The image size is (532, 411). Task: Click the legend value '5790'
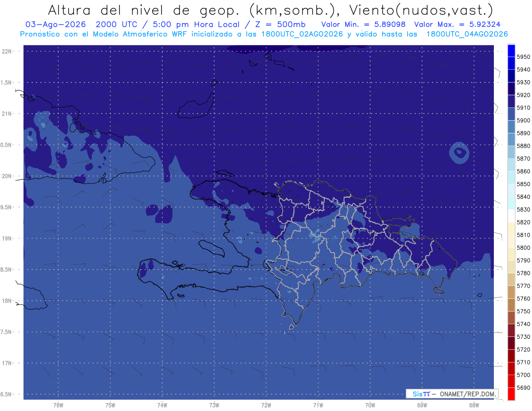523,260
